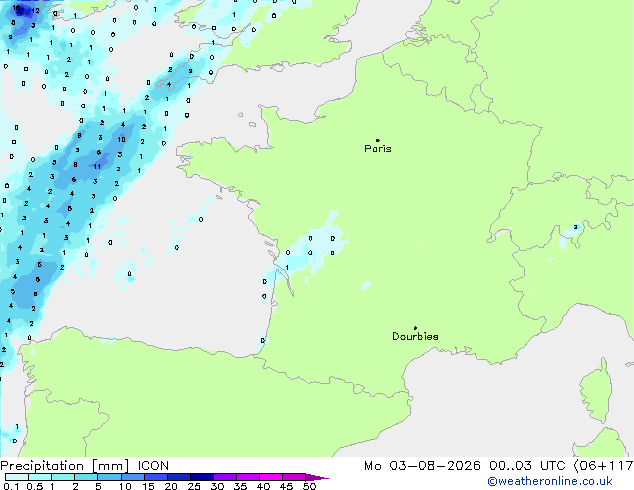Click the '00..03 UTC' time range text

tap(527, 466)
